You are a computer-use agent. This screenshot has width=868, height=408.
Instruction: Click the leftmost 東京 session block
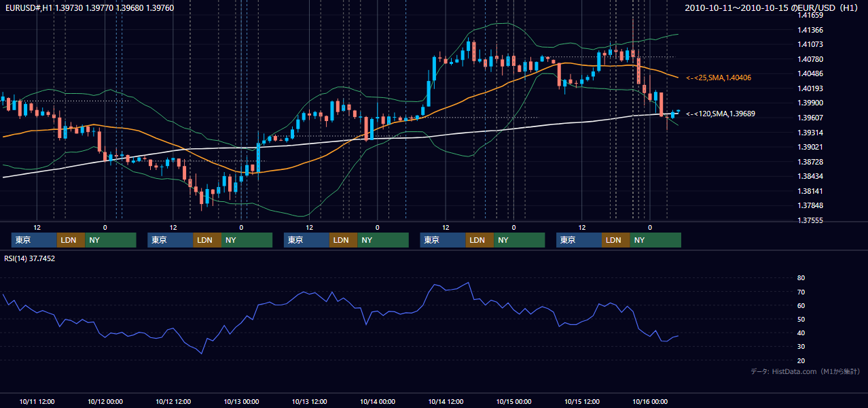34,240
